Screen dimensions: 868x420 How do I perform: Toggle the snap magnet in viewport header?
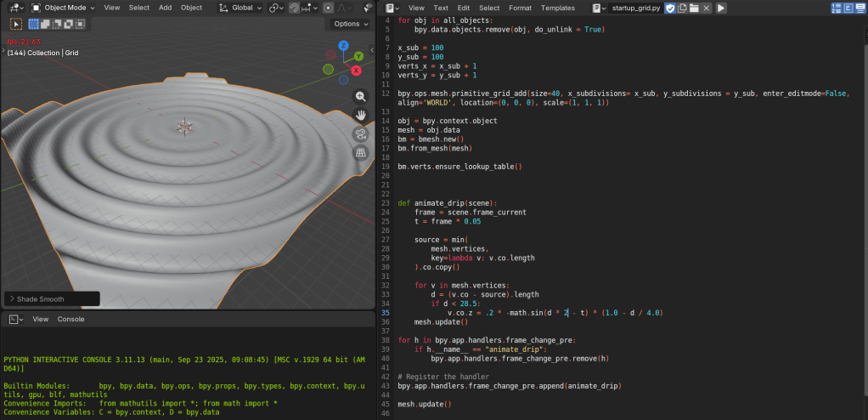[295, 8]
